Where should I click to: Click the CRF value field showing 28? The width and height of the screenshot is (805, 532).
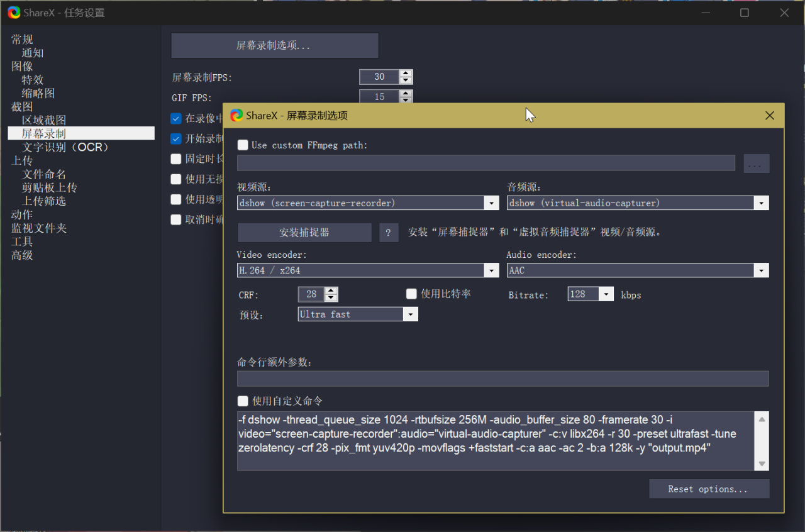311,294
